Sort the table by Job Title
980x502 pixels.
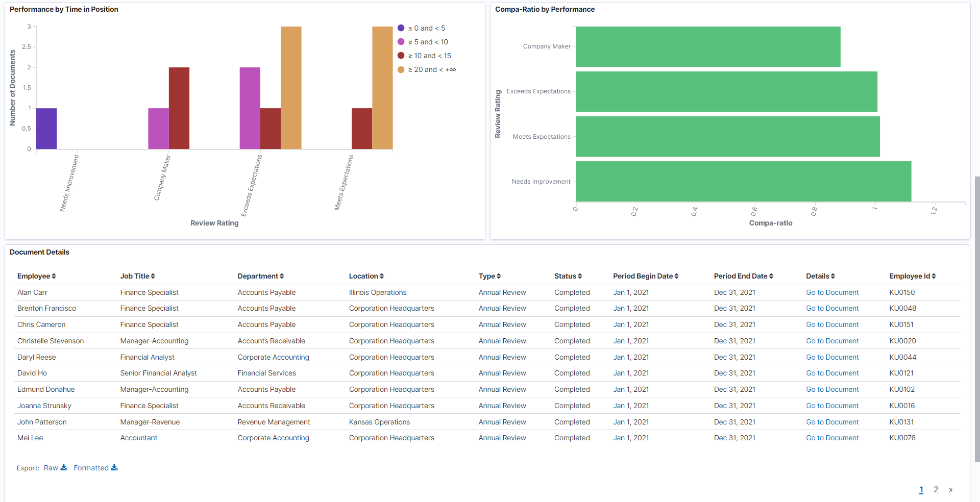click(x=153, y=276)
